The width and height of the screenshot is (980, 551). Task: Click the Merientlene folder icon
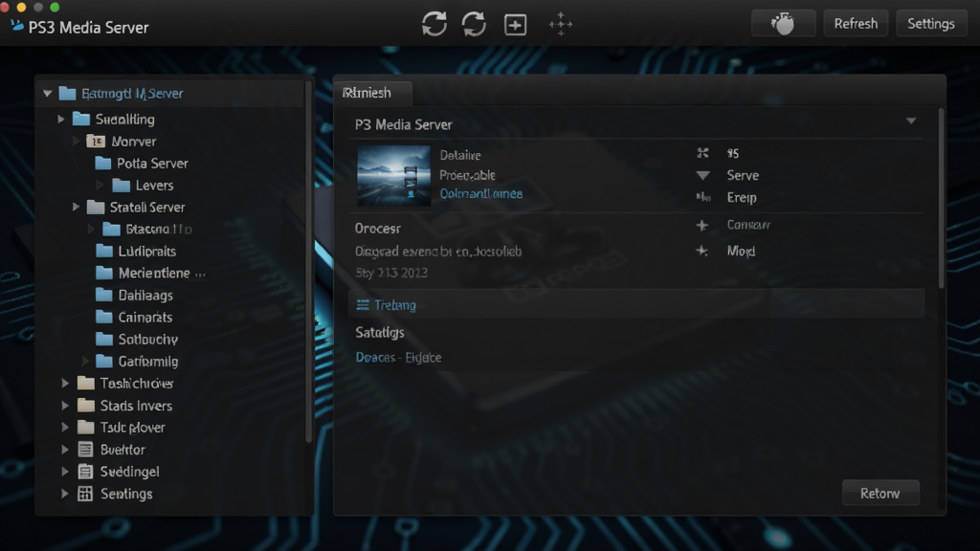104,273
